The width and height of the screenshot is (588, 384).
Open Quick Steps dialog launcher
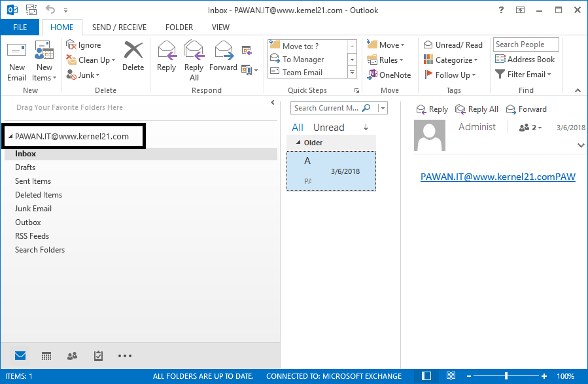tap(356, 90)
